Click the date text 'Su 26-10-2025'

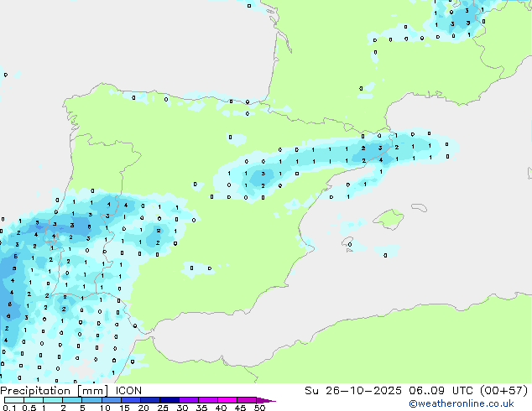(x=353, y=391)
